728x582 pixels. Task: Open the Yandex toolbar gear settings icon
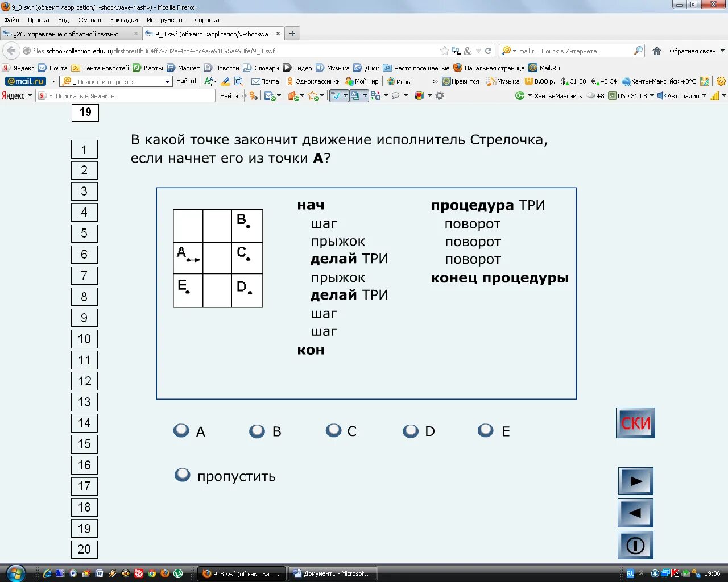tap(440, 95)
